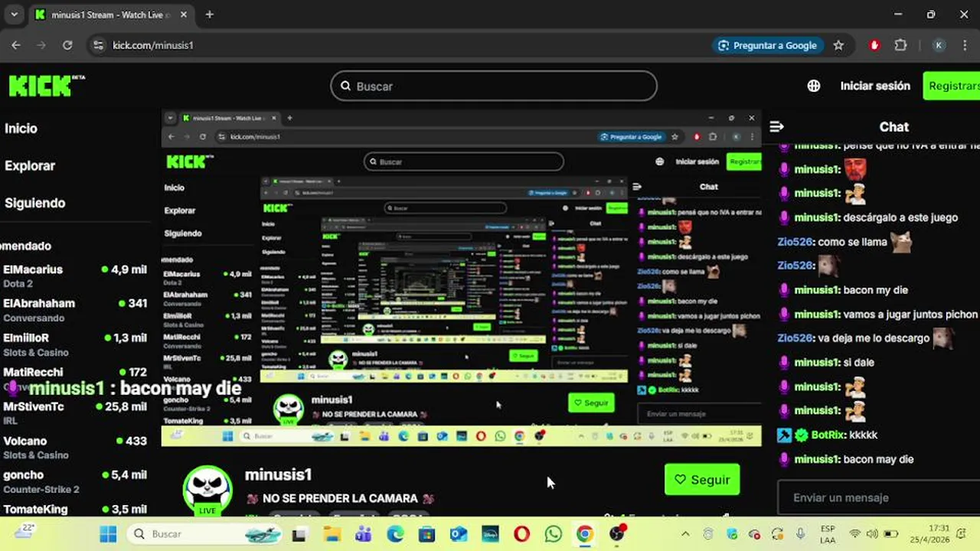Open Microsoft Edge from the main taskbar
The height and width of the screenshot is (551, 980).
pyautogui.click(x=395, y=534)
